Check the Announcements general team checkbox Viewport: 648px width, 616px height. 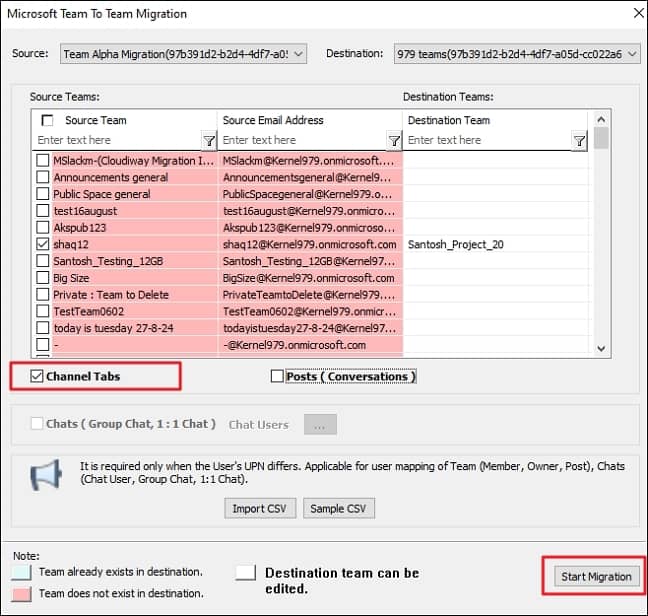(x=43, y=177)
